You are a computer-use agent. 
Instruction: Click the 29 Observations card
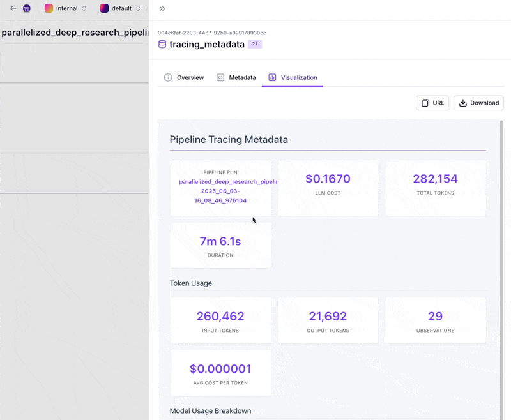[x=436, y=321]
